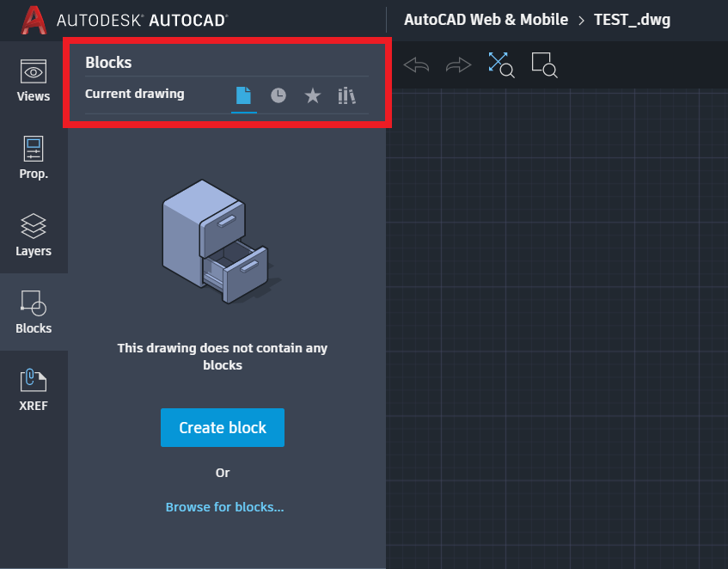Click the Autodesk AutoCAD logo

[125, 21]
